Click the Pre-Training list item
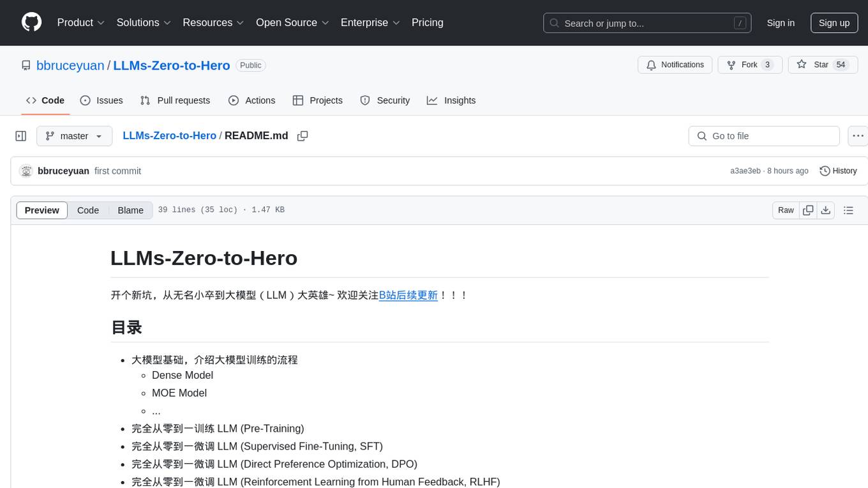The width and height of the screenshot is (868, 488). coord(218,429)
